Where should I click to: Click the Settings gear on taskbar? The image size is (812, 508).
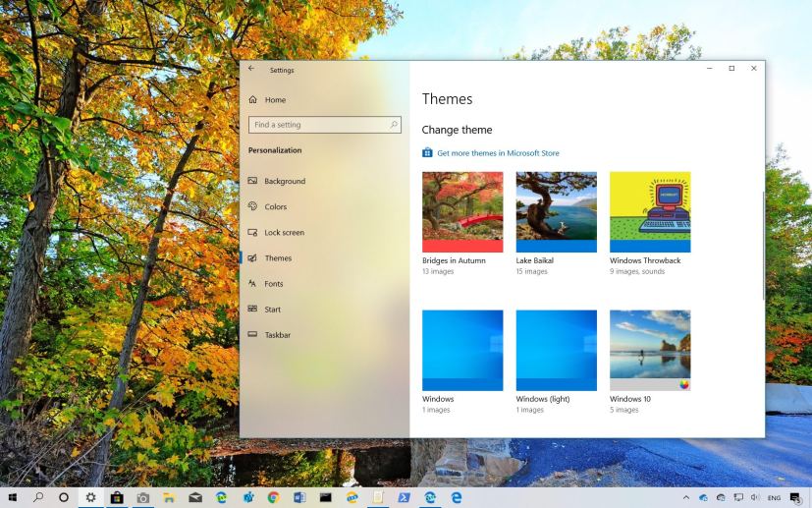[90, 497]
